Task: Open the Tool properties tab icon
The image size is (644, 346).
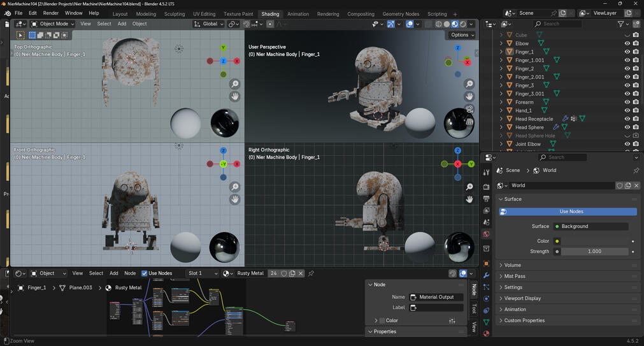Action: (487, 173)
